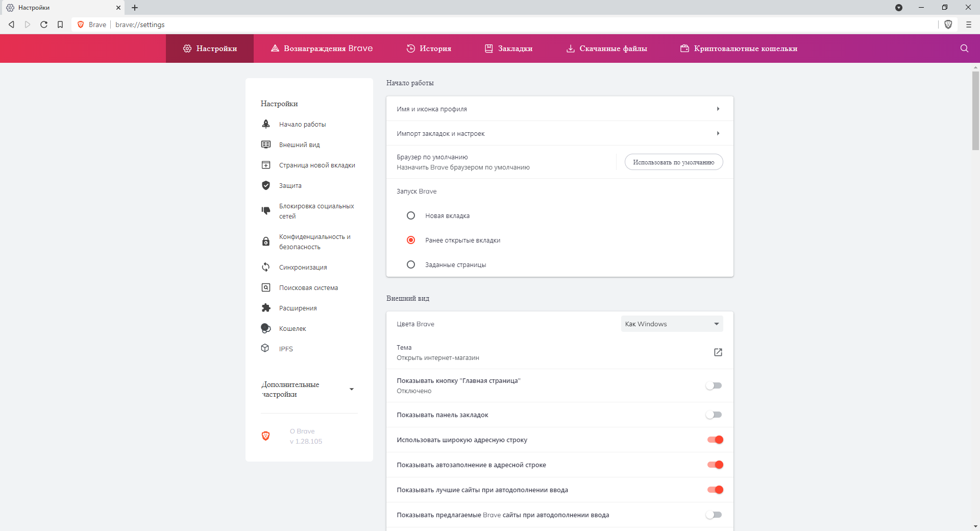Click the shield icon for Защита

[266, 185]
